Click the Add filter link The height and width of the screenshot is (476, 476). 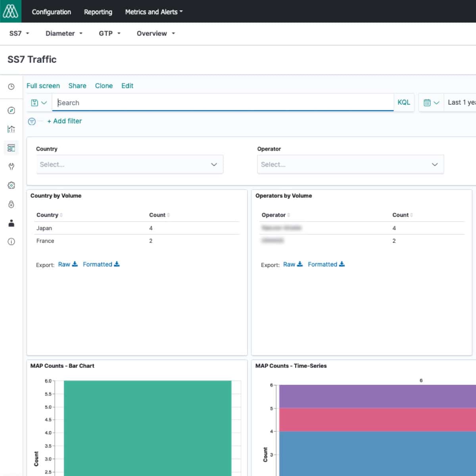[x=65, y=121]
